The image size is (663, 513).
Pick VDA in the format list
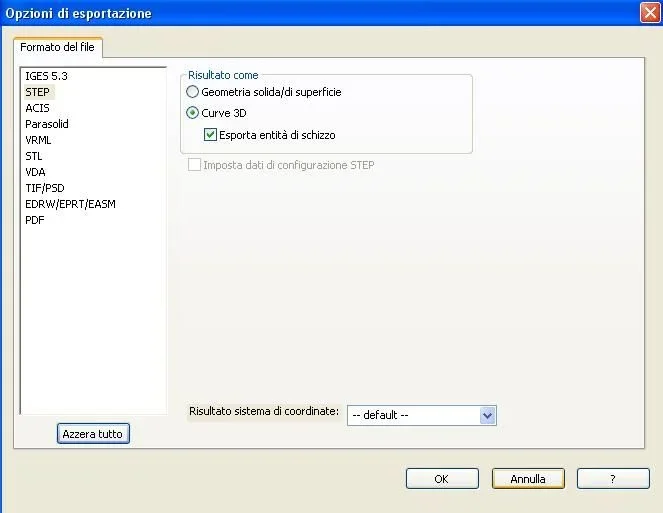pyautogui.click(x=35, y=172)
